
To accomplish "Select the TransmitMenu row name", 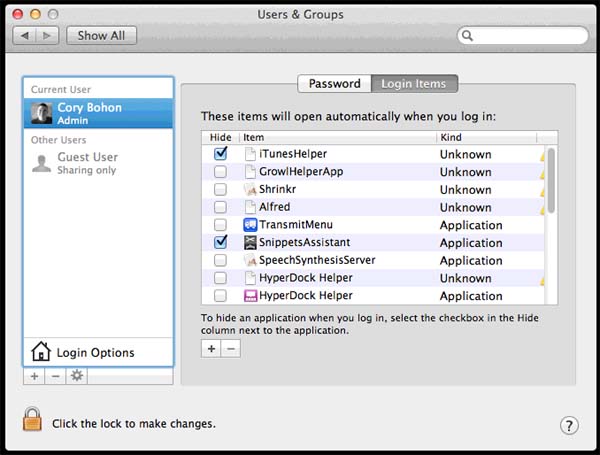I will 296,225.
